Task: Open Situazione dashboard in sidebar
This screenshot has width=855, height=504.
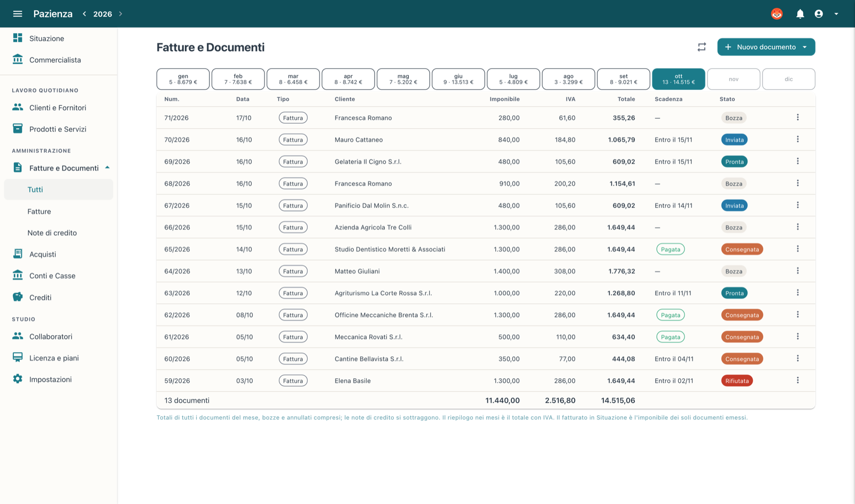Action: 59,38
